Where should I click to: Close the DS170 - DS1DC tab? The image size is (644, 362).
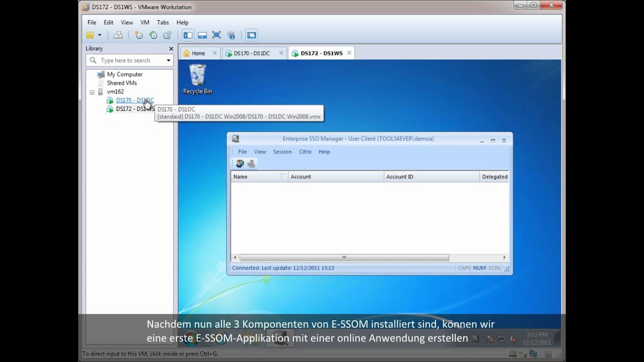(x=281, y=53)
